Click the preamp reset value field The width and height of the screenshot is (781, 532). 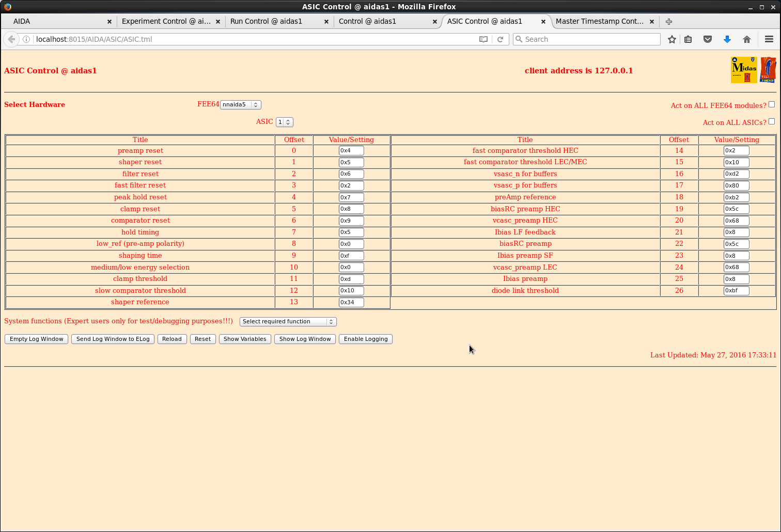click(351, 151)
